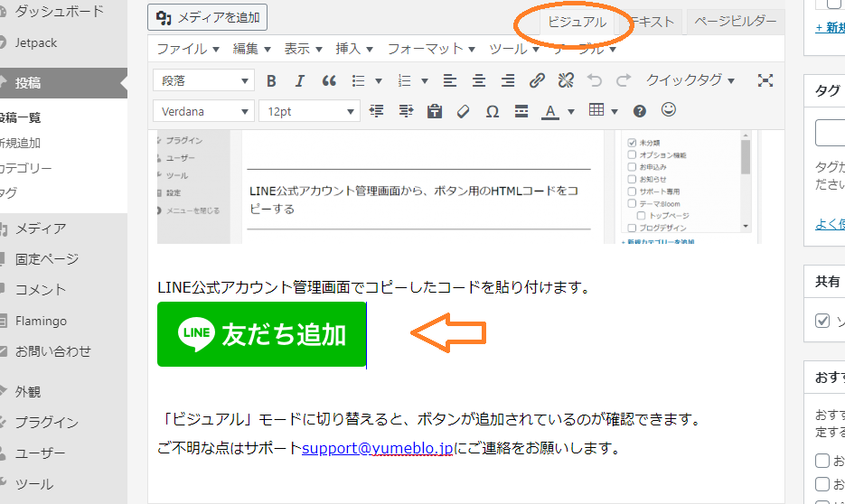Expand text color picker arrow
845x504 pixels.
tap(571, 112)
